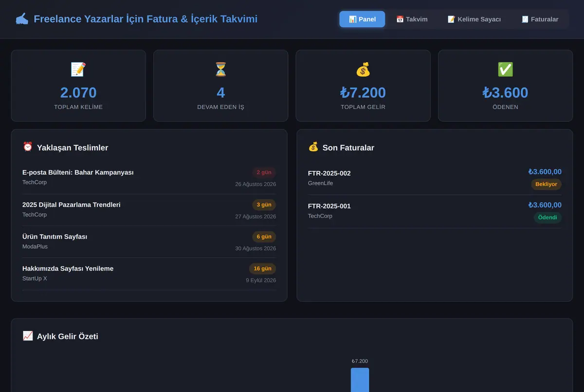Open the Hakkımızda Sayfası Yenileme delivery
584x392 pixels.
(x=149, y=274)
